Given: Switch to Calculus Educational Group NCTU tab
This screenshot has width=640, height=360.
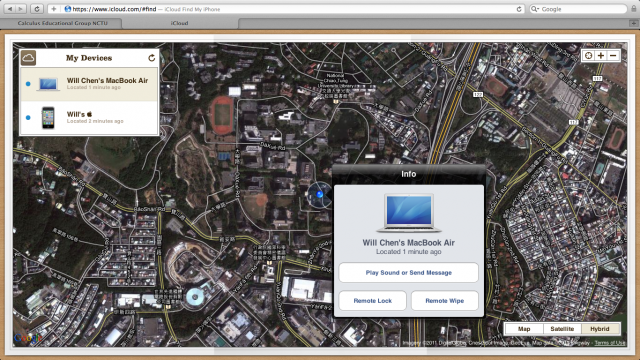Looking at the screenshot, I should [62, 23].
